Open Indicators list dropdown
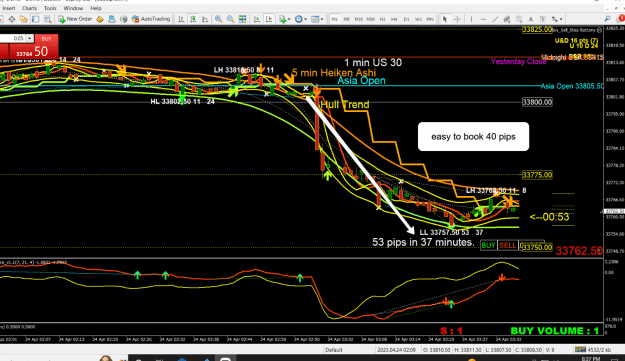Viewport: 625px width, 361px height. point(284,19)
